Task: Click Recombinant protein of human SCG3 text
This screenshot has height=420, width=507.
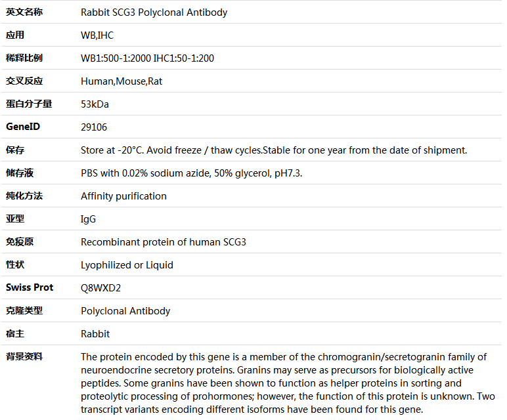Action: tap(164, 242)
